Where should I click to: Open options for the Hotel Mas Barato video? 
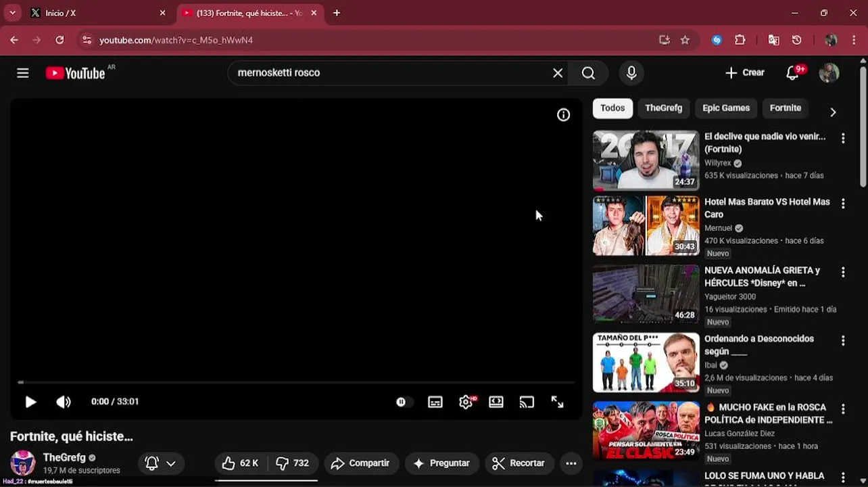pyautogui.click(x=843, y=204)
